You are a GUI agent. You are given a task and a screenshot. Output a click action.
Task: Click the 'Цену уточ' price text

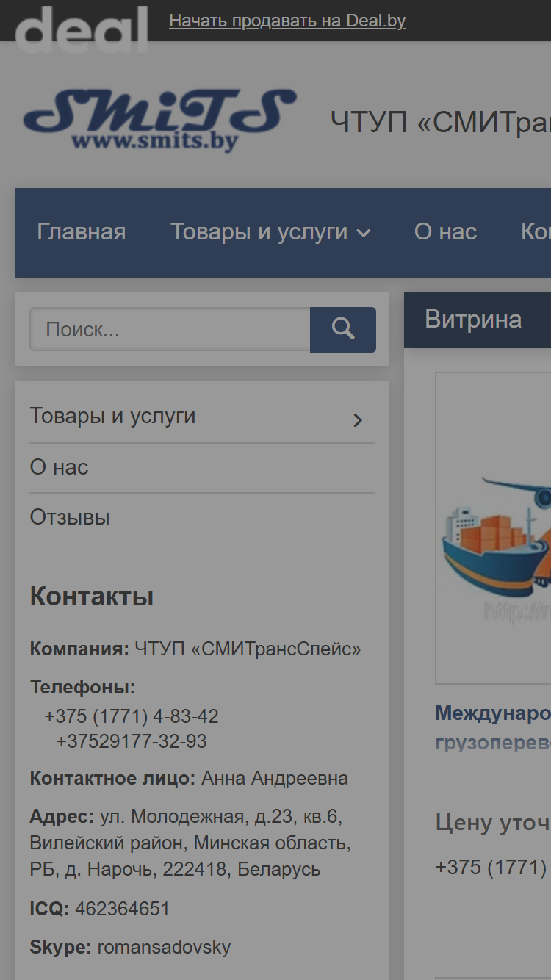(493, 822)
